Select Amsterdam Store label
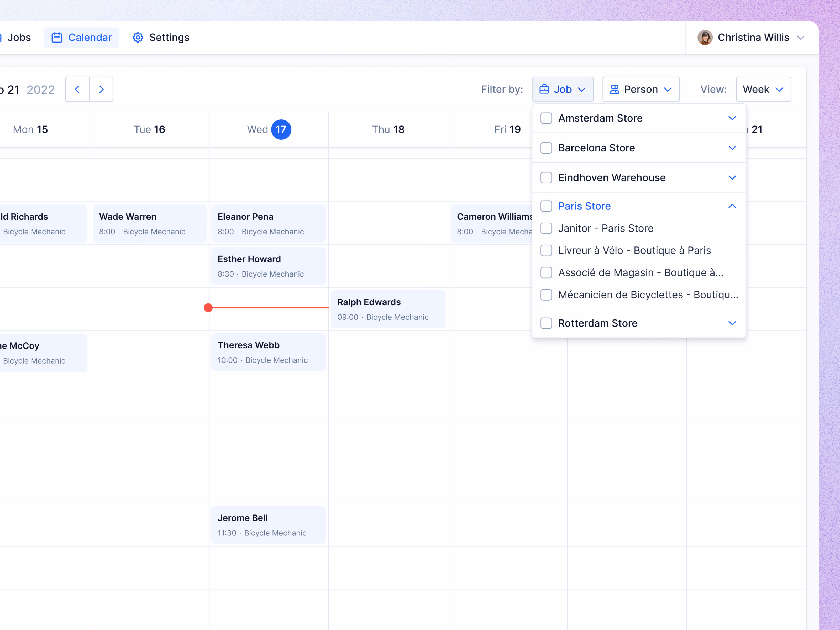Viewport: 840px width, 630px height. pyautogui.click(x=600, y=118)
